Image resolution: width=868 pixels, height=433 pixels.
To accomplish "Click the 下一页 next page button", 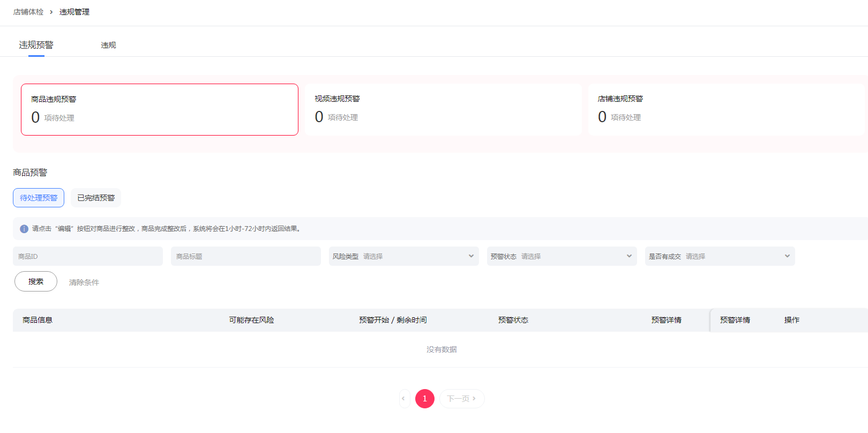I will (x=462, y=399).
